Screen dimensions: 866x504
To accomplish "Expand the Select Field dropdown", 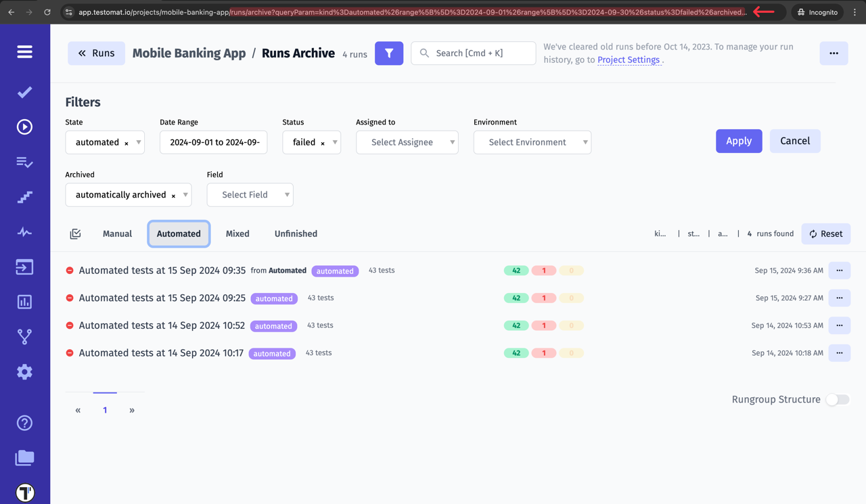I will tap(250, 195).
